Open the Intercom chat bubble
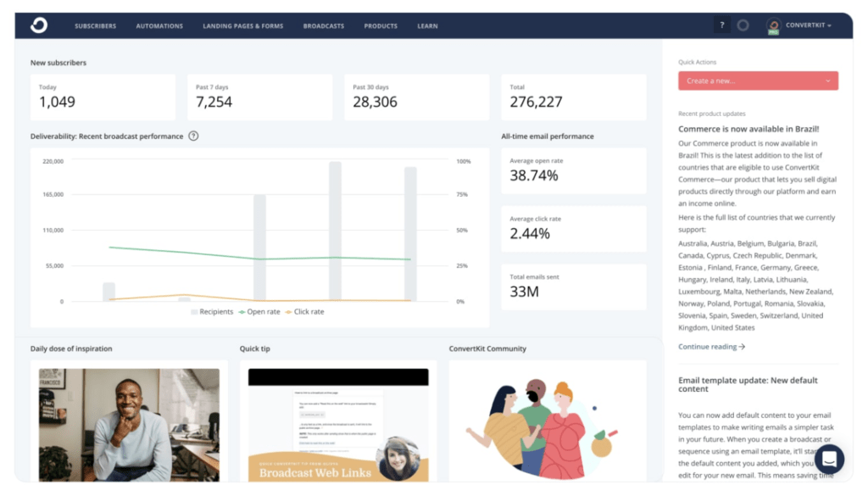Image resolution: width=868 pixels, height=496 pixels. click(829, 459)
